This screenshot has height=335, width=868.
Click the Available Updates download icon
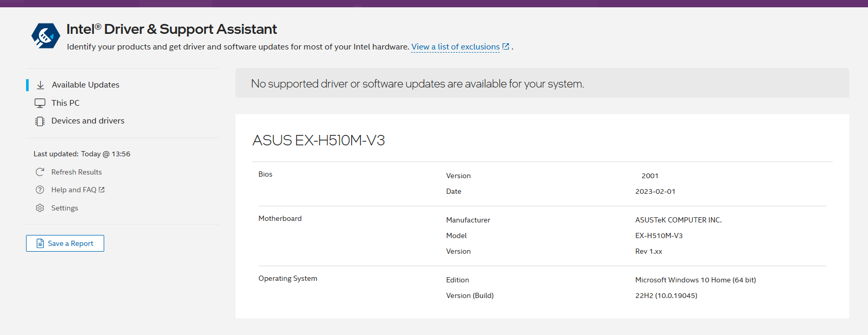coord(40,85)
